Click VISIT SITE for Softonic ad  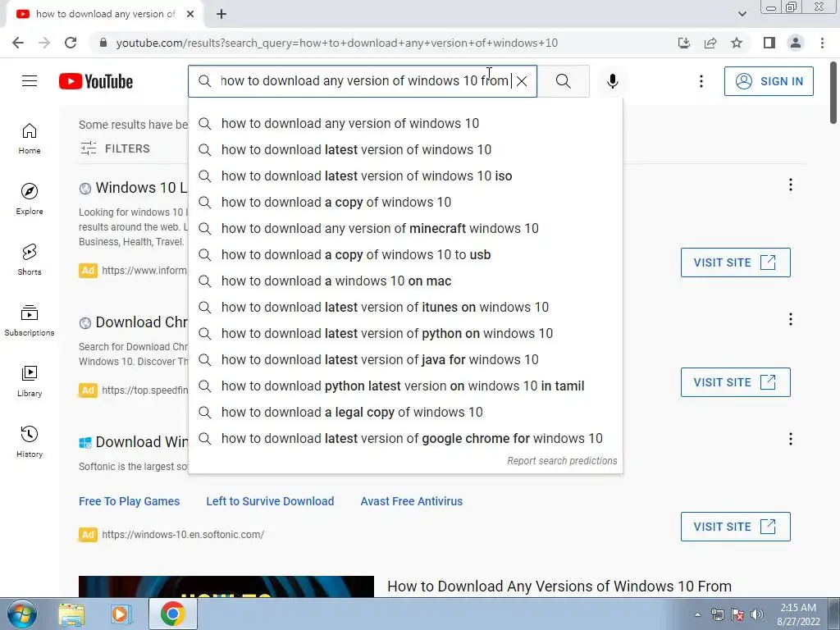click(x=735, y=527)
